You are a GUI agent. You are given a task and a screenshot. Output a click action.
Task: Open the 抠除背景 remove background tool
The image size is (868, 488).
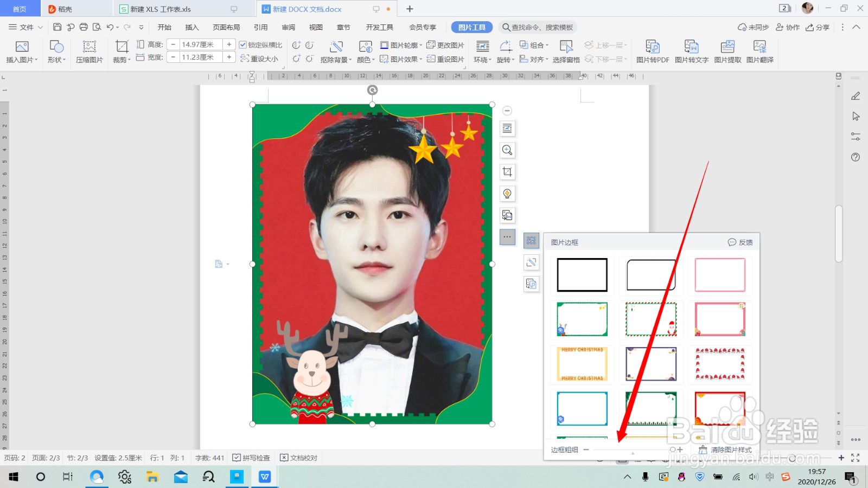pos(336,52)
